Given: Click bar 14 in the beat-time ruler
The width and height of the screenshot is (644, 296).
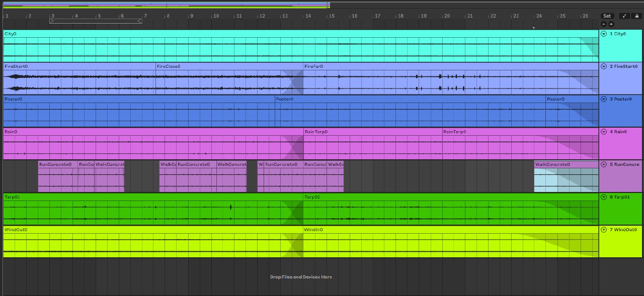Looking at the screenshot, I should 308,16.
